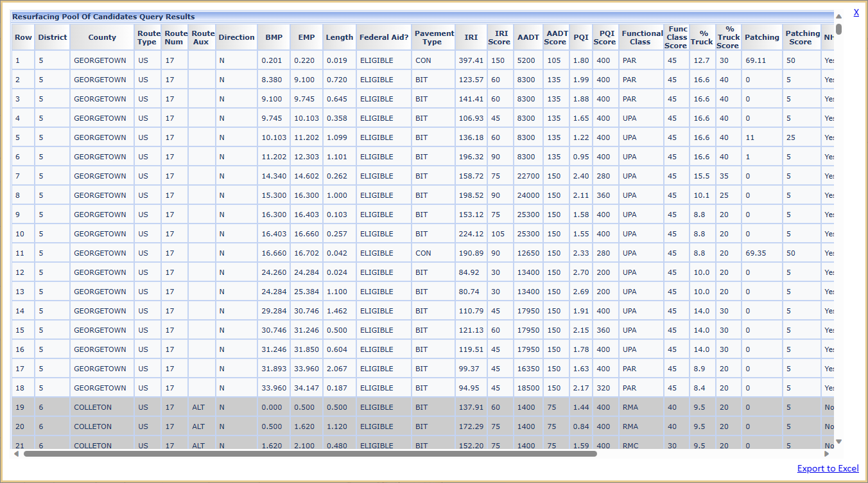868x483 pixels.
Task: Click IRI value 141.41 in row 3
Action: [471, 99]
